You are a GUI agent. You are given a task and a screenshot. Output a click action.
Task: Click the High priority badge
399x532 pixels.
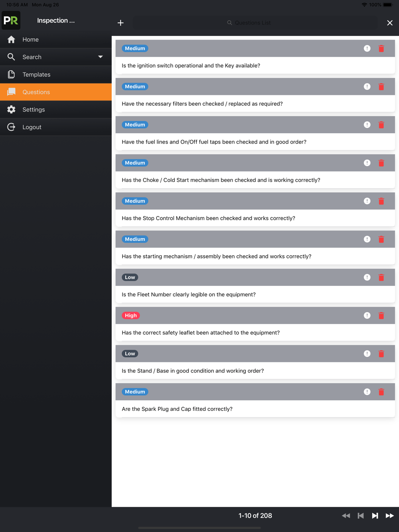131,315
